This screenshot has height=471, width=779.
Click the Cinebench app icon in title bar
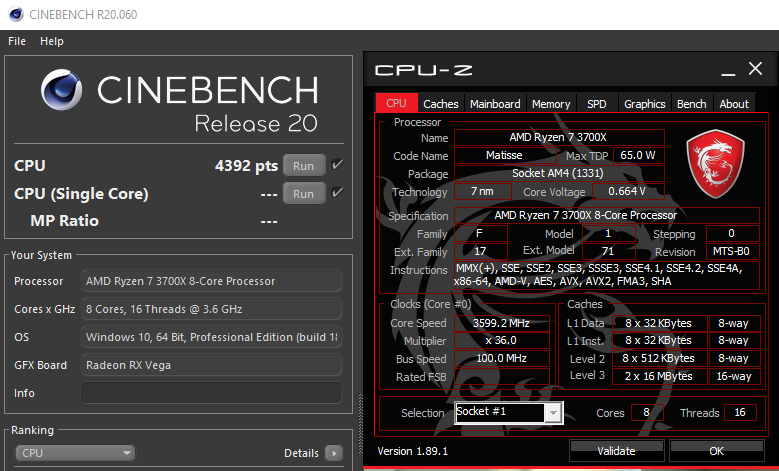(x=16, y=14)
